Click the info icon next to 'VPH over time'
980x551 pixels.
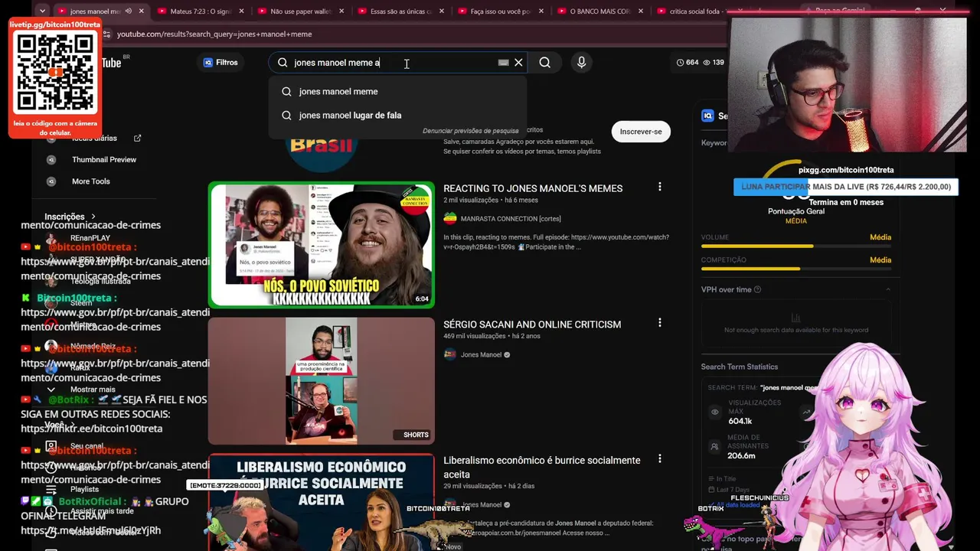[x=757, y=290]
